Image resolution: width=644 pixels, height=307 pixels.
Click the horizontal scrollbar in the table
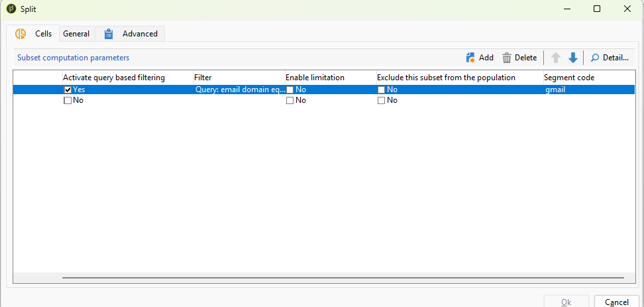click(x=343, y=278)
